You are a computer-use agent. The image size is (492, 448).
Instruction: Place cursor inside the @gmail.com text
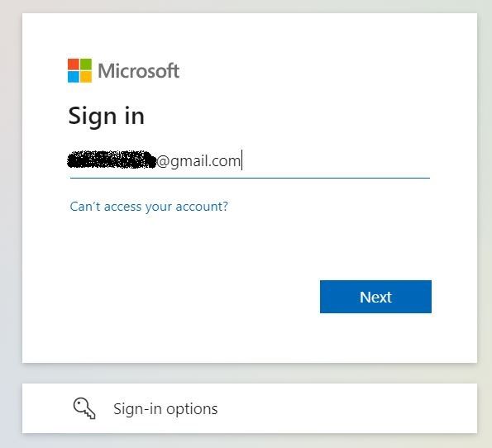(198, 161)
